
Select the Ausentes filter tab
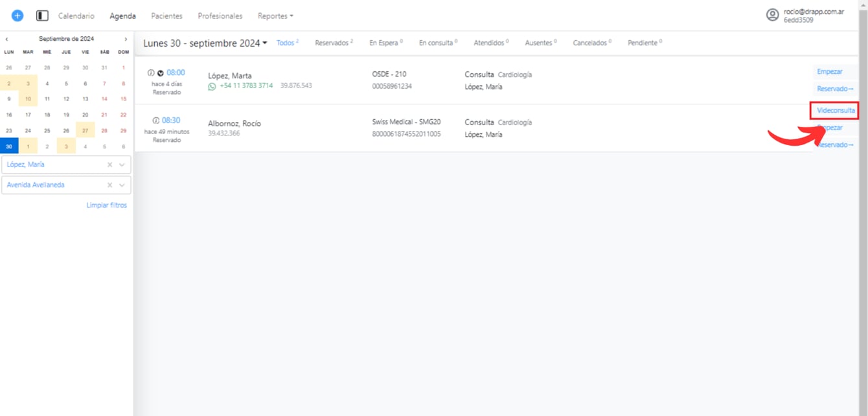[x=541, y=43]
